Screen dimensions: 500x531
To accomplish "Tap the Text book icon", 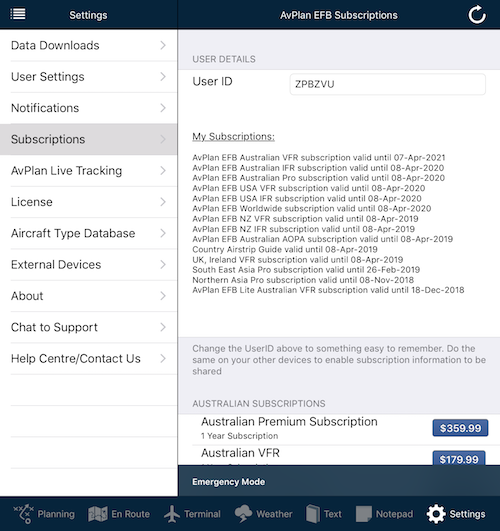I will [x=312, y=514].
